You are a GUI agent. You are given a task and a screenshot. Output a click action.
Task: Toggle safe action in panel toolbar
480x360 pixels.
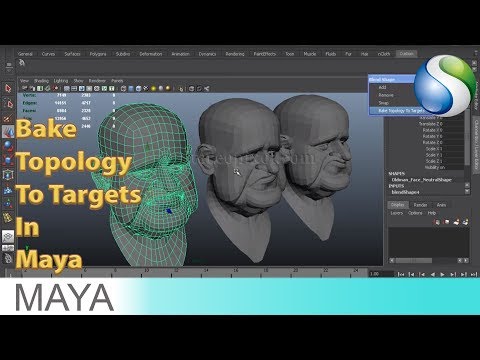[104, 88]
